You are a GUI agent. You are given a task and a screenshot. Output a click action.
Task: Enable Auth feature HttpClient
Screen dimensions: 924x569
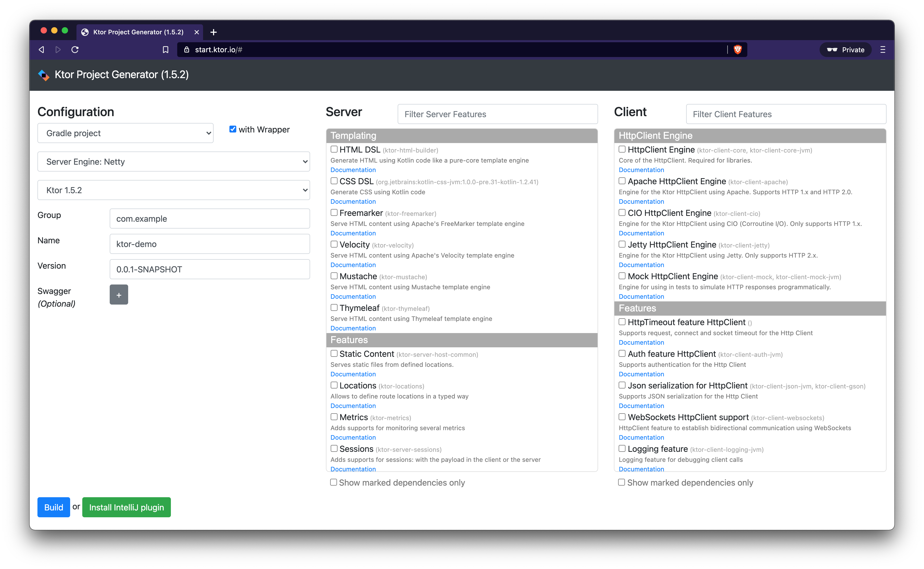click(622, 353)
